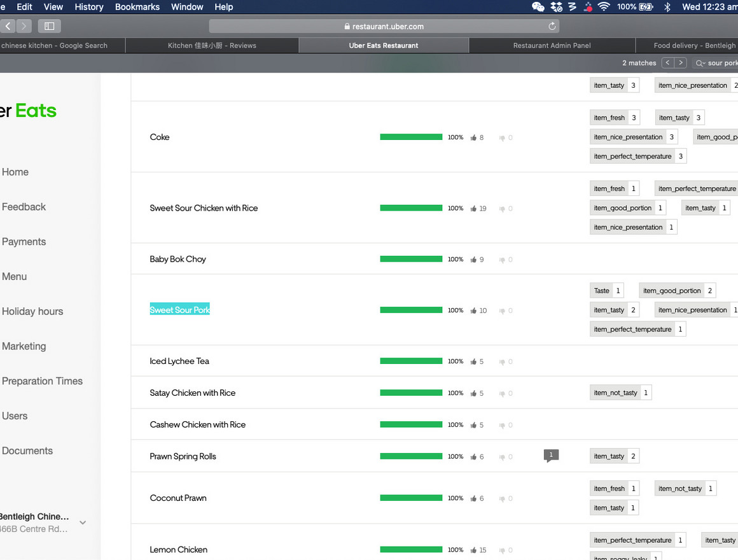Viewport: 738px width, 560px height.
Task: Switch to chinese kitchen Google Search tab
Action: click(x=62, y=46)
